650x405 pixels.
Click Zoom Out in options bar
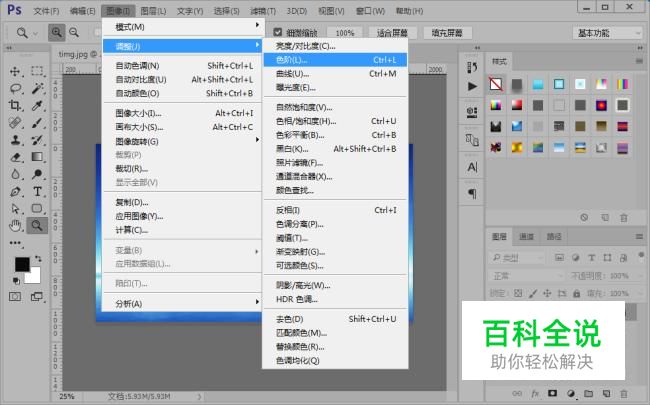point(74,32)
